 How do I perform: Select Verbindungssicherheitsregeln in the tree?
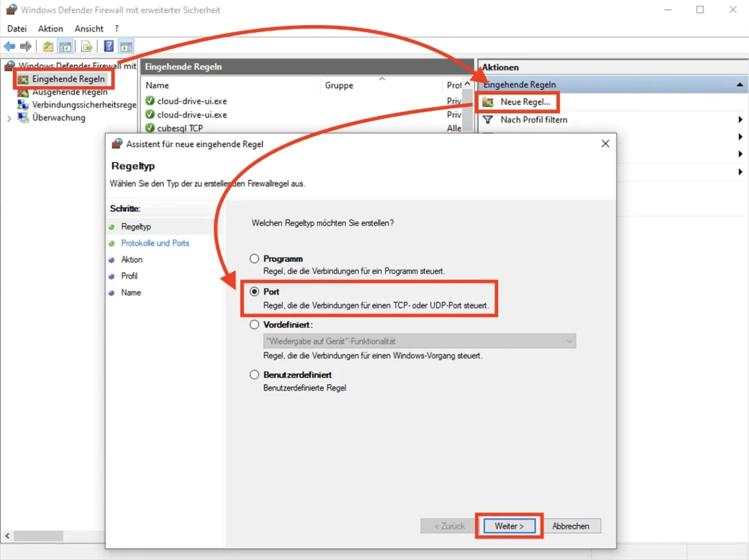click(x=84, y=105)
